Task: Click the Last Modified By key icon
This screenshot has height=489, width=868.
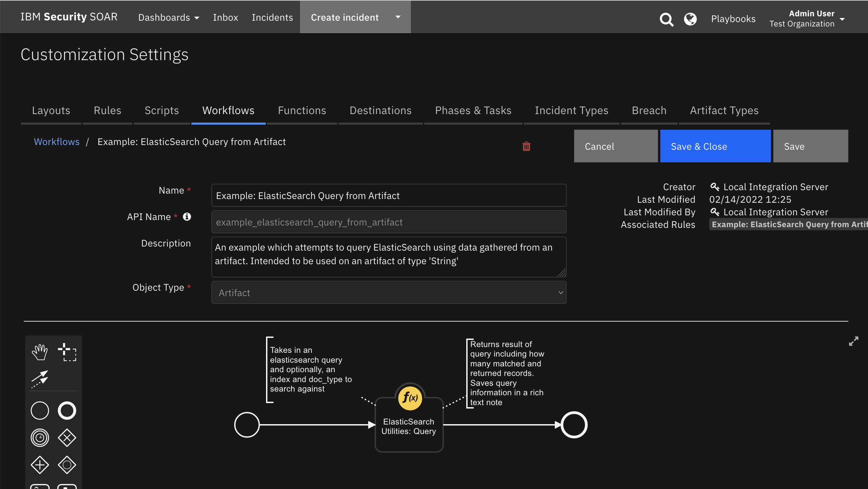Action: point(715,212)
